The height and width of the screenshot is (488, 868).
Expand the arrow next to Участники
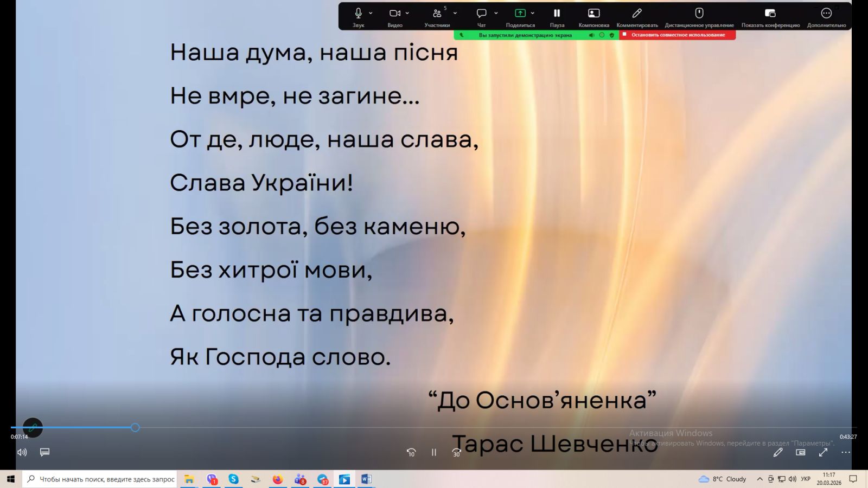pyautogui.click(x=455, y=13)
